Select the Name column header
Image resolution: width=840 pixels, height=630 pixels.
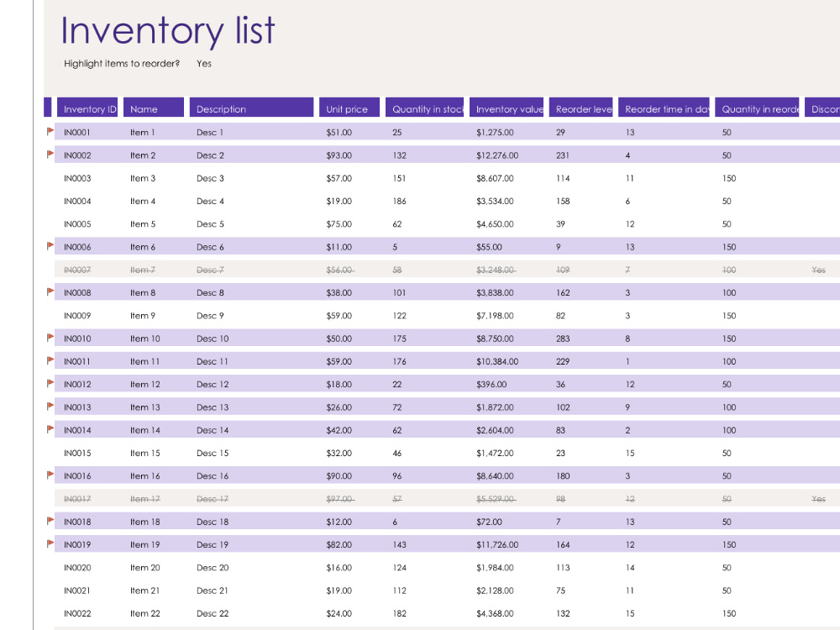(154, 108)
